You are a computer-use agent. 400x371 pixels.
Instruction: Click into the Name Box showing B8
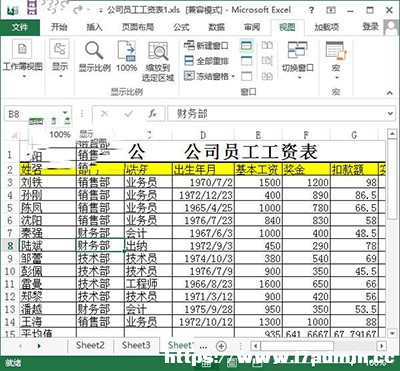pyautogui.click(x=33, y=114)
